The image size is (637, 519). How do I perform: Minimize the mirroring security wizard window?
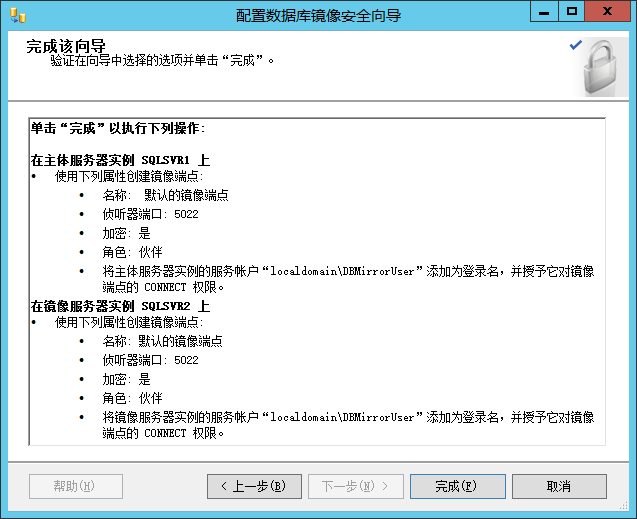544,12
